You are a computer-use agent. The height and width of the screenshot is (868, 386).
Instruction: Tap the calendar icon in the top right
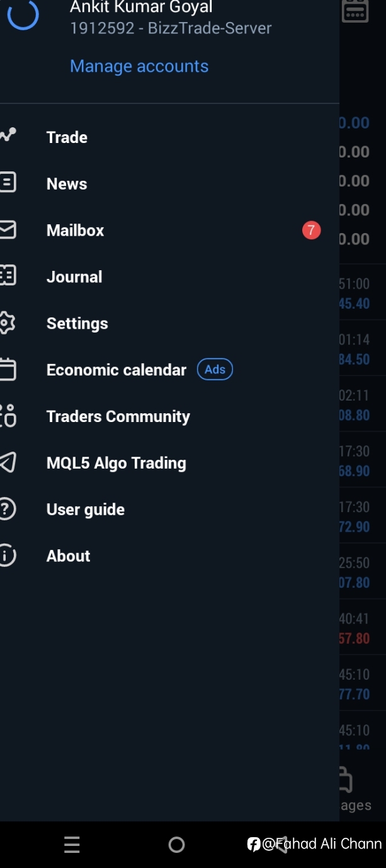click(x=355, y=9)
